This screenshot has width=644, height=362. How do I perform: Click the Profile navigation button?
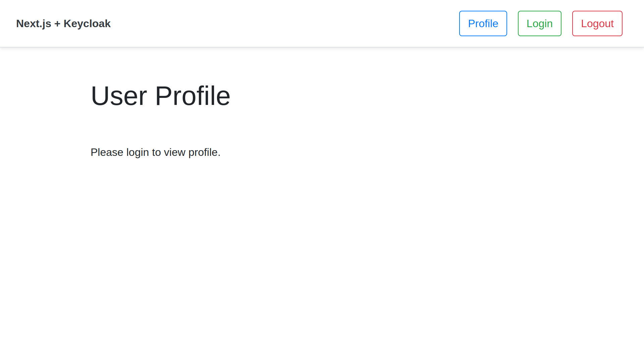click(x=483, y=23)
